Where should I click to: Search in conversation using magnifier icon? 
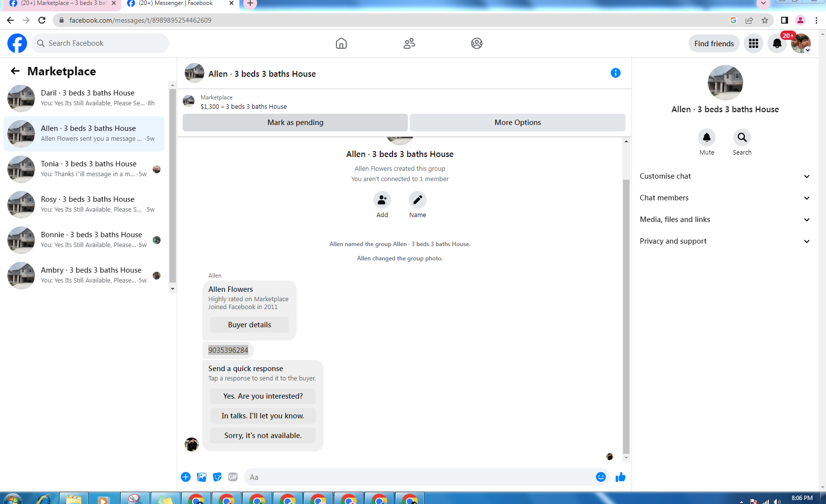tap(742, 137)
